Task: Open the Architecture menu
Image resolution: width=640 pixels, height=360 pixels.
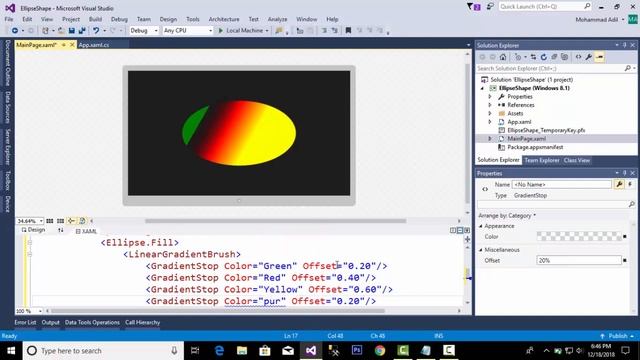Action: coord(224,19)
